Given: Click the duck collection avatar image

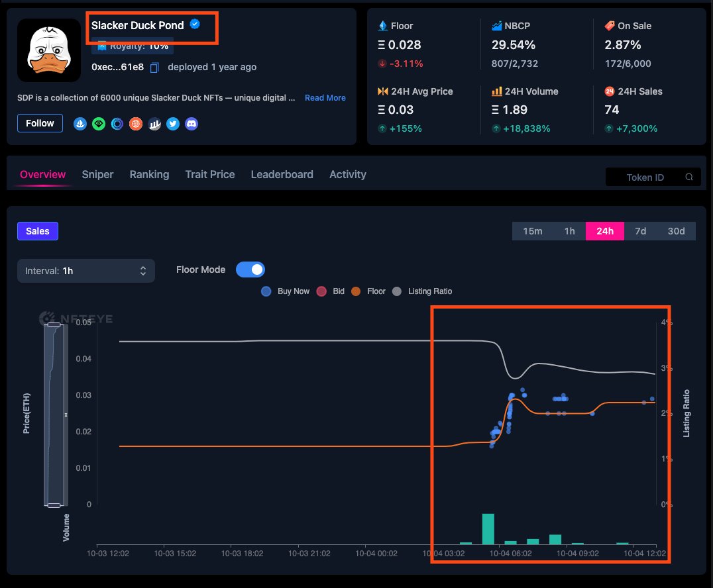Looking at the screenshot, I should click(49, 50).
